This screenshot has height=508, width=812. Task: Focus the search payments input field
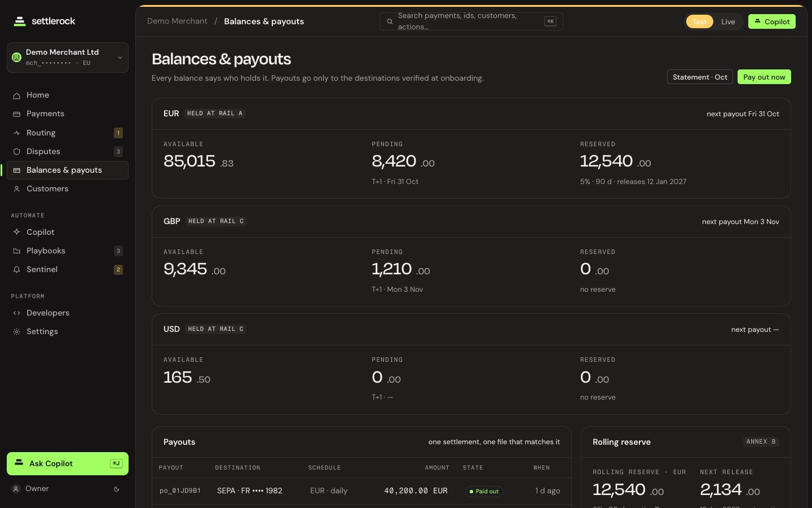(471, 21)
